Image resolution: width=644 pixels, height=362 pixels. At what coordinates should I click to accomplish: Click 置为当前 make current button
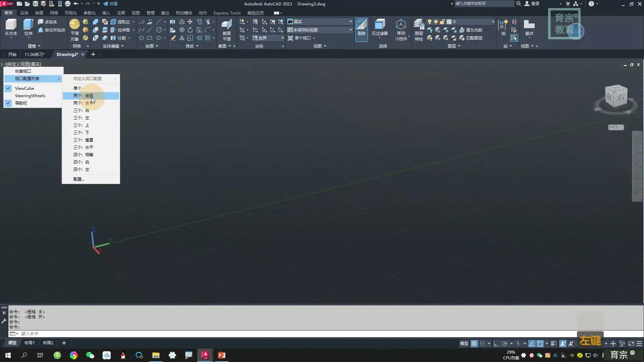(471, 30)
